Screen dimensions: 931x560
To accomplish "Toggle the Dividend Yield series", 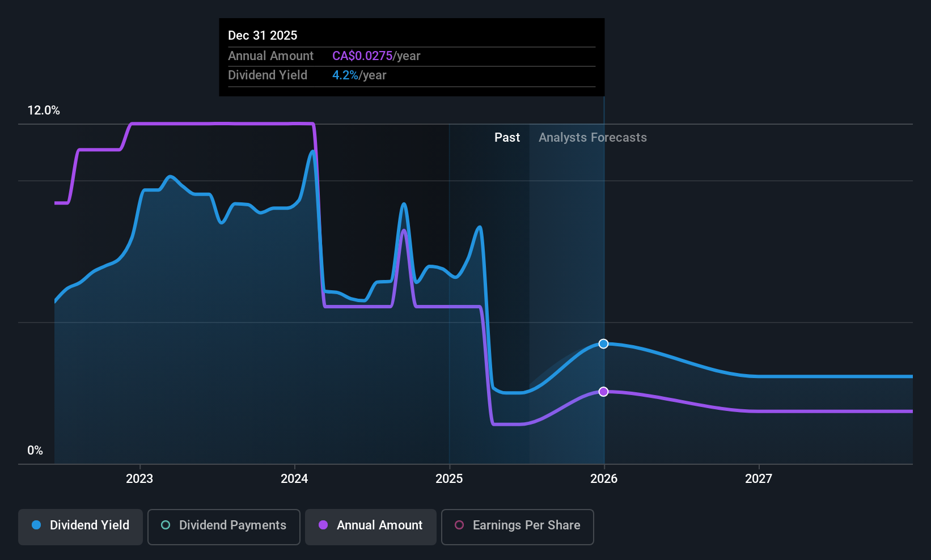I will tap(81, 527).
